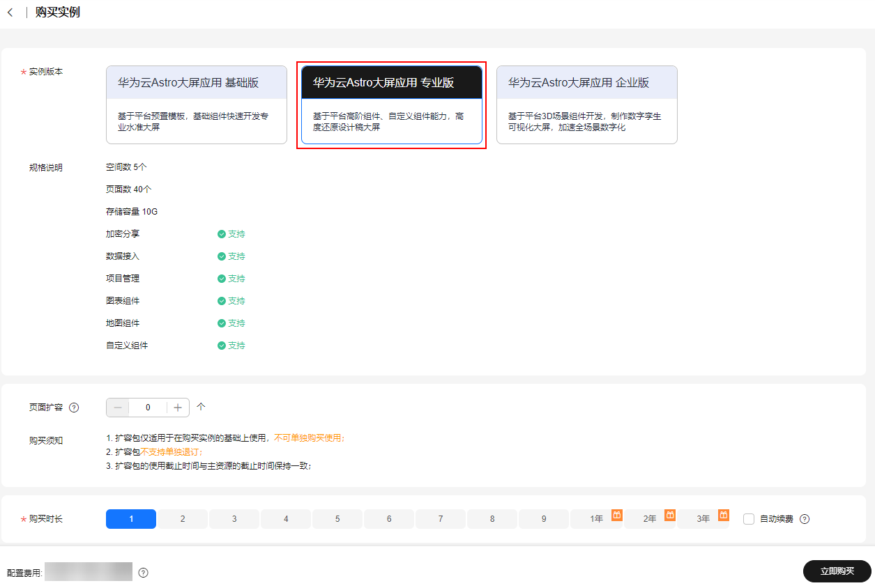Viewport: 875px width, 588px height.
Task: Choose 4 months purchase duration
Action: 286,519
